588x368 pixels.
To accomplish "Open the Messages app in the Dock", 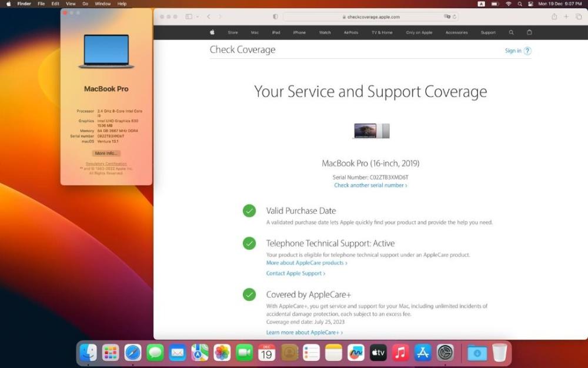I will coord(155,353).
